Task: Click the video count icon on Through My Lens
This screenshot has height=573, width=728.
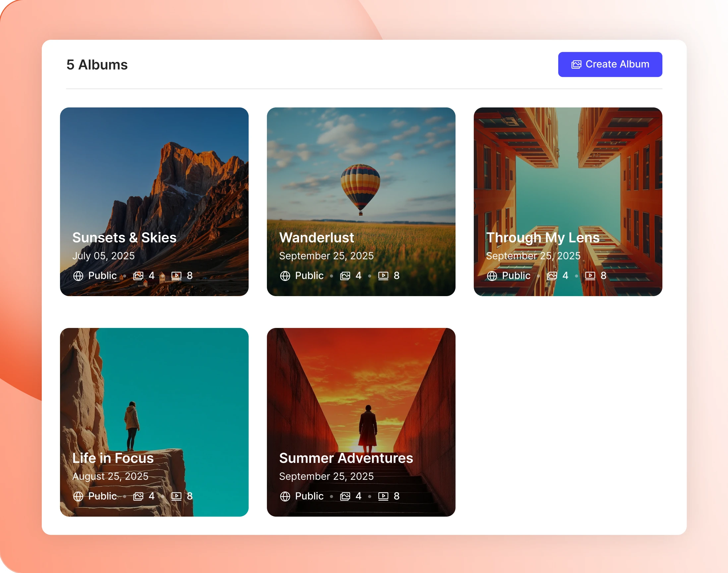Action: pos(590,276)
